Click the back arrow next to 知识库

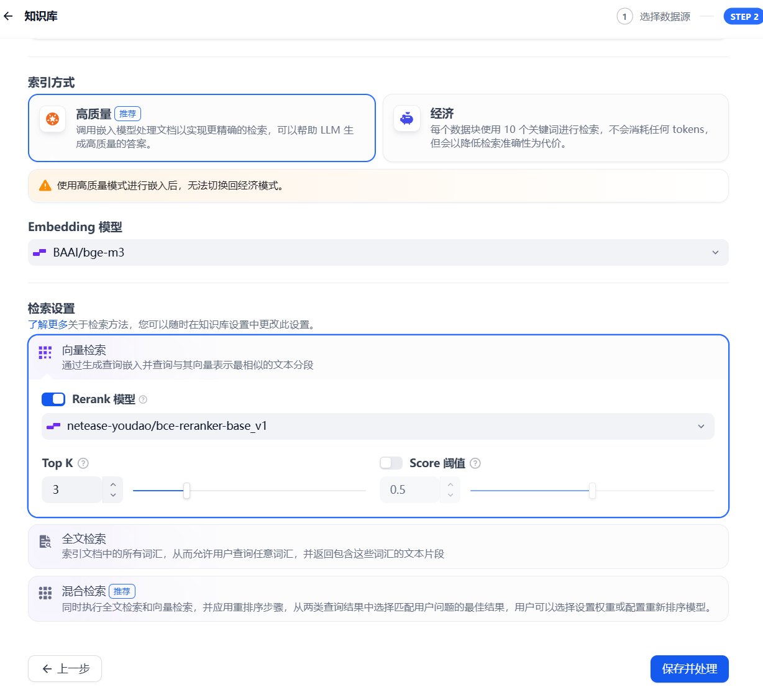point(8,16)
